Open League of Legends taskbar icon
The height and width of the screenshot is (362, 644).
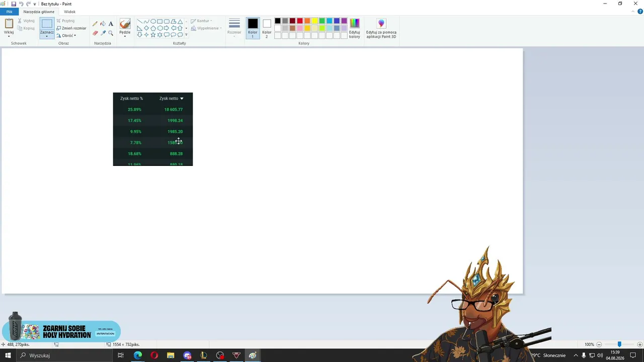point(203,355)
